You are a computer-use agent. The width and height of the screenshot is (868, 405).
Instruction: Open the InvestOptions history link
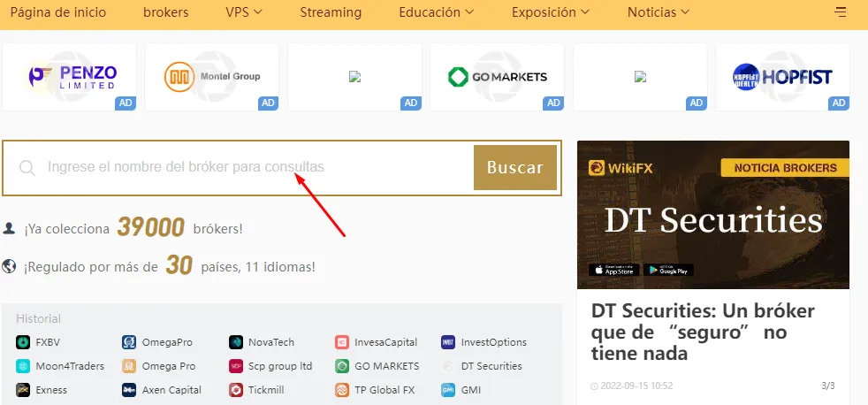[494, 342]
